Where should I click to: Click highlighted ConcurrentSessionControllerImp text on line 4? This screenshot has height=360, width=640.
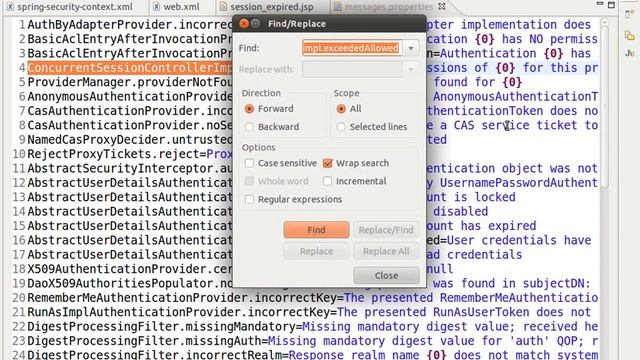tap(129, 68)
